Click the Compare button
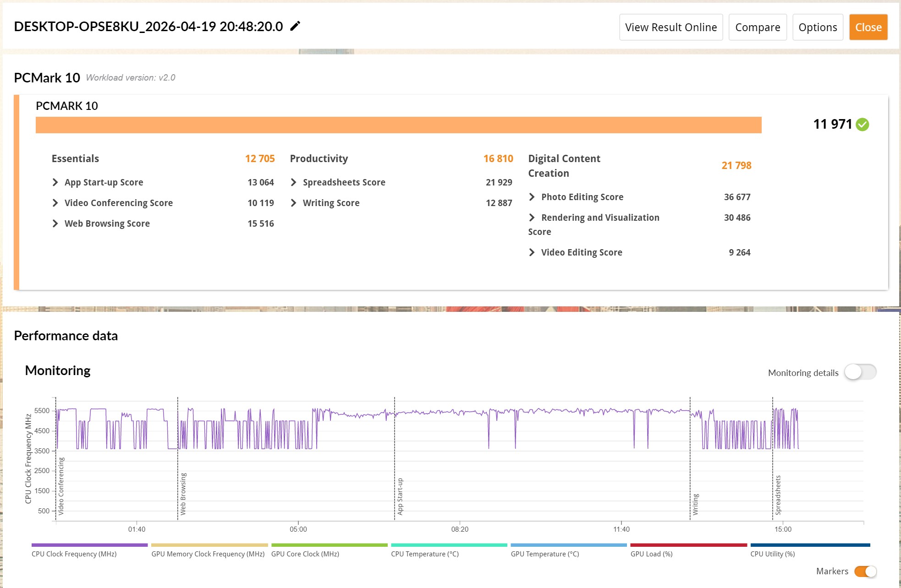 coord(758,27)
